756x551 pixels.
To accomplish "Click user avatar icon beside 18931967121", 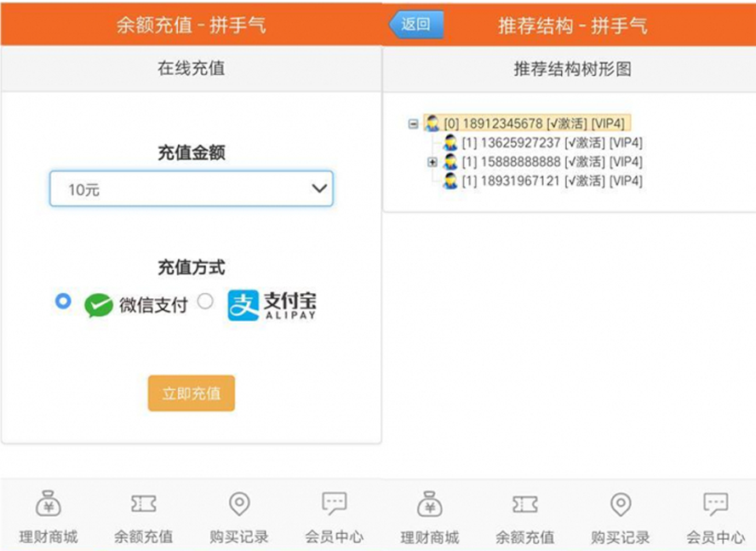I will 450,181.
